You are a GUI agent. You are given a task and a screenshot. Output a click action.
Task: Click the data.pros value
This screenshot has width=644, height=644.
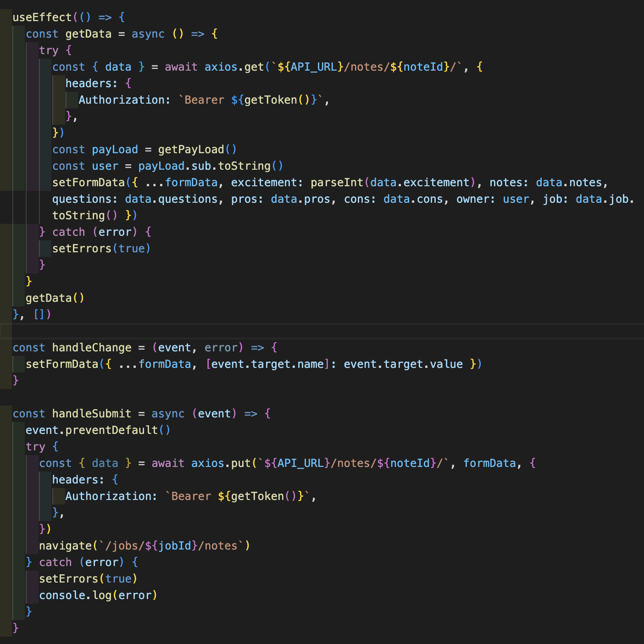pos(300,199)
